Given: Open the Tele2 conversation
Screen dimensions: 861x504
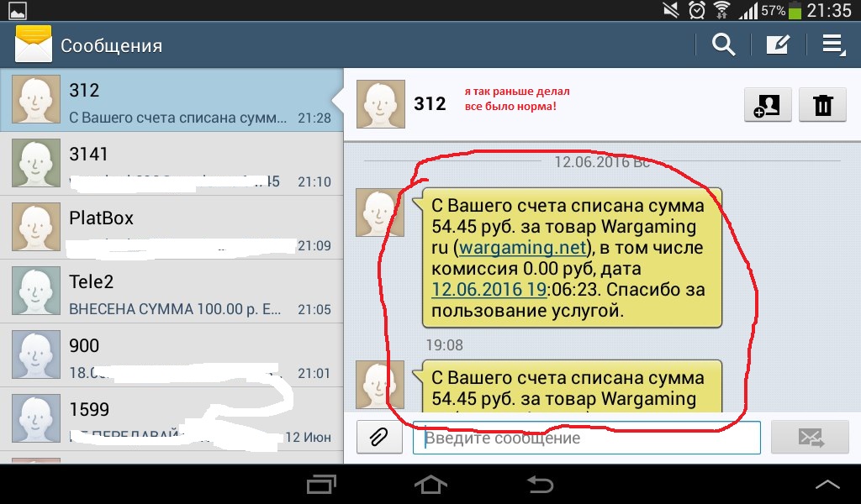Looking at the screenshot, I should tap(172, 291).
